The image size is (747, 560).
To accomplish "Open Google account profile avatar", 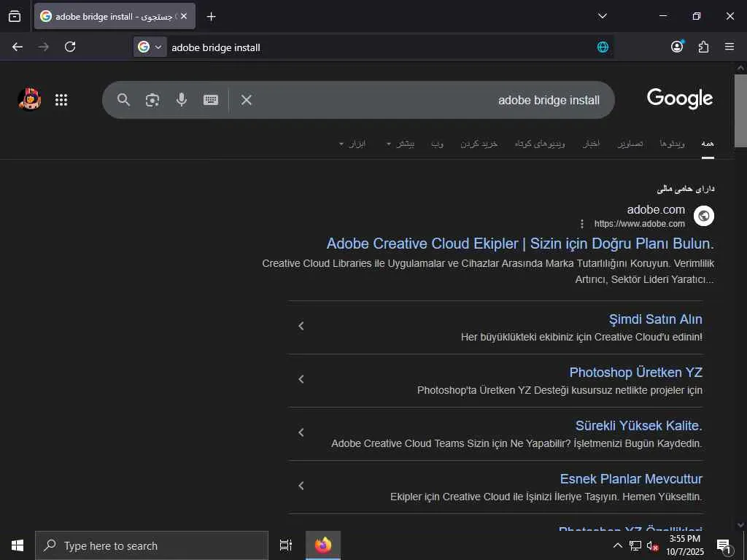I will tap(29, 99).
